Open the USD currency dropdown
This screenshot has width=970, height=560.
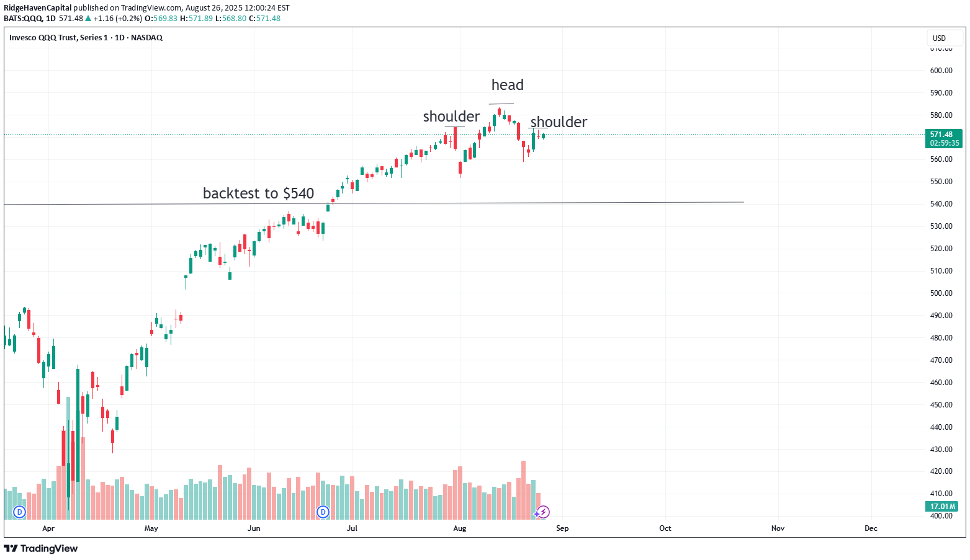coord(939,38)
